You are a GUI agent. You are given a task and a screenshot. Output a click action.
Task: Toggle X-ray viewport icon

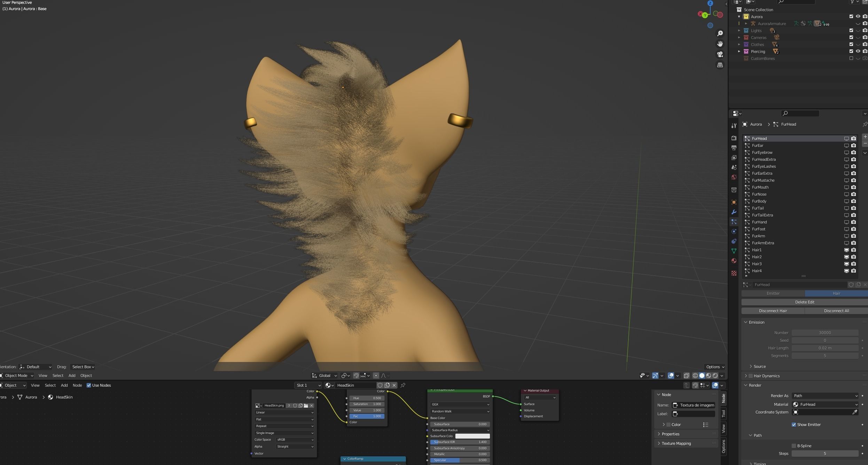686,376
